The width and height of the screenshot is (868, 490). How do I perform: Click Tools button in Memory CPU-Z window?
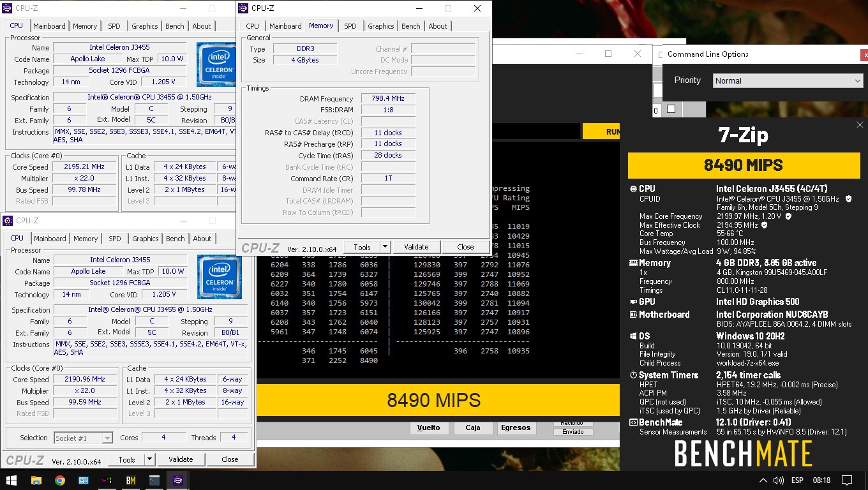tap(362, 247)
